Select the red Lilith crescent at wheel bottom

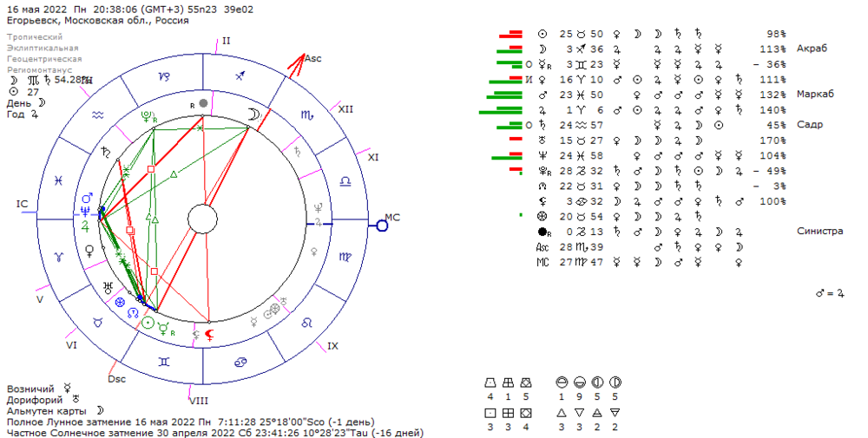coord(209,334)
